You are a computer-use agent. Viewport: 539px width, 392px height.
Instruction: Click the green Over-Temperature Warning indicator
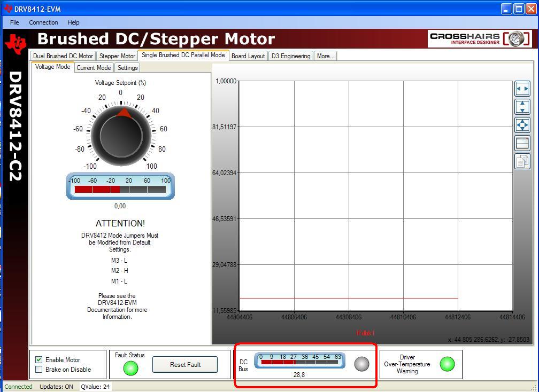(447, 364)
